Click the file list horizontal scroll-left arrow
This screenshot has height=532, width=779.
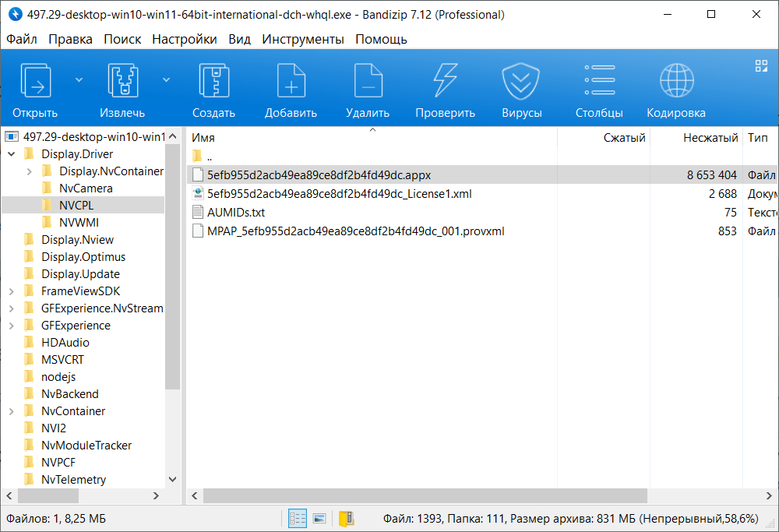click(195, 495)
